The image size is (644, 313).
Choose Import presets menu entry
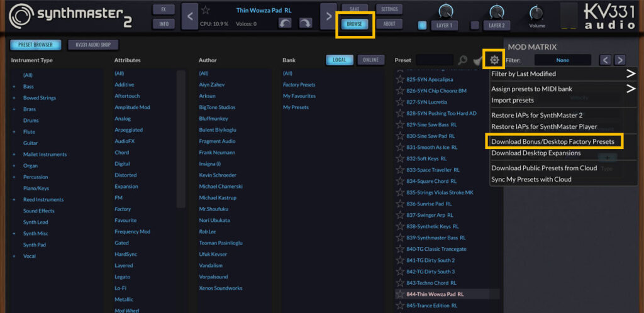tap(513, 100)
